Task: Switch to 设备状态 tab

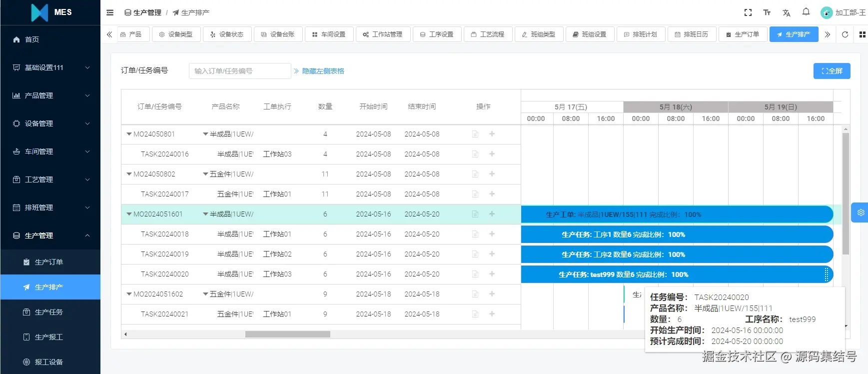Action: [x=227, y=34]
